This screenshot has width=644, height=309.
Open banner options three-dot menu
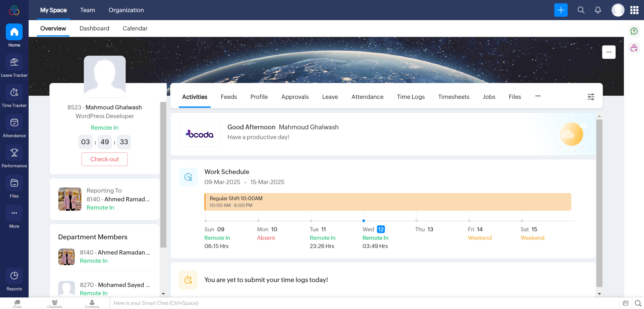pyautogui.click(x=609, y=52)
